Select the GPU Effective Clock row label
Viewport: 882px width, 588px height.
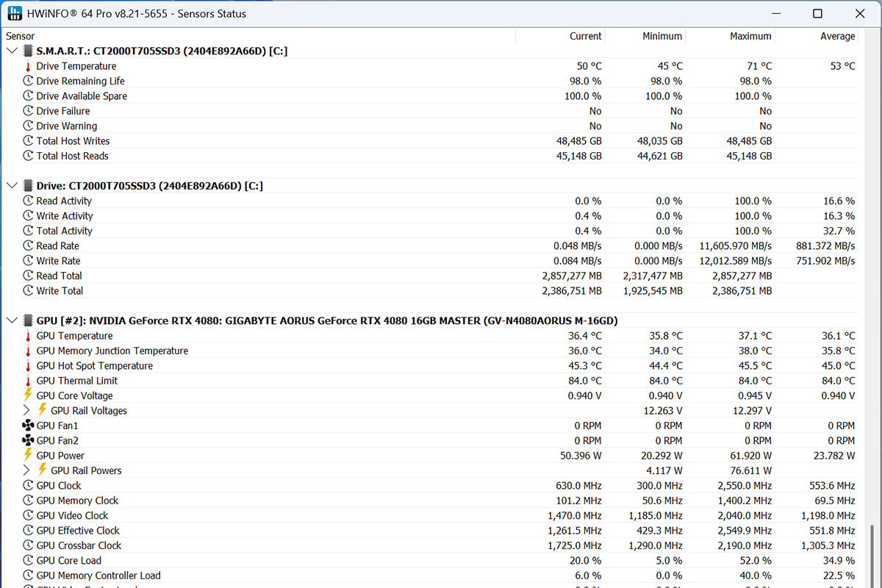pos(78,531)
